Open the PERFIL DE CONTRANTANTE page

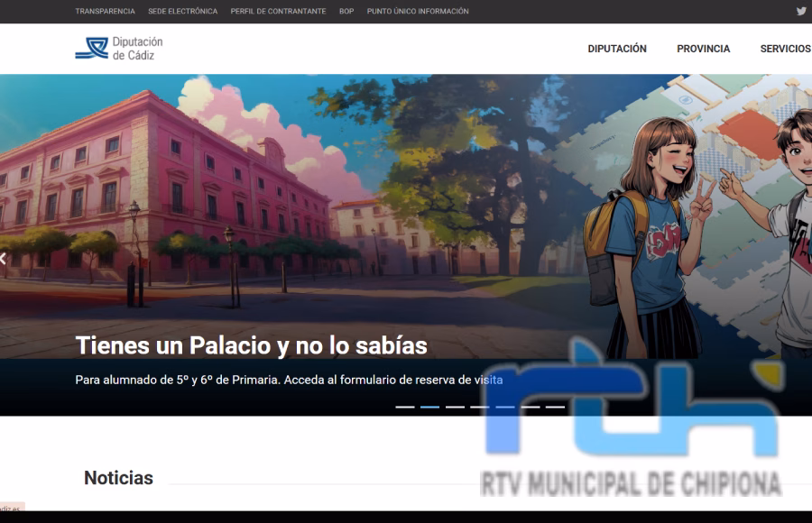click(x=278, y=12)
